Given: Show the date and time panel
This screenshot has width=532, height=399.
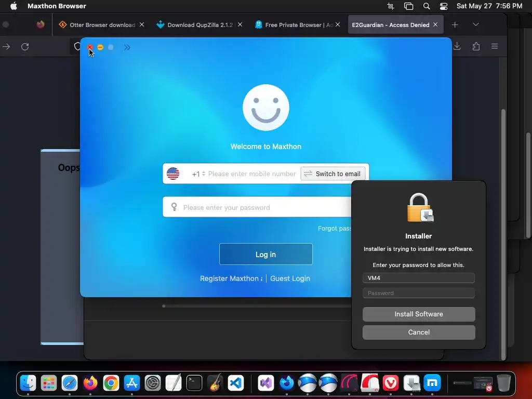Looking at the screenshot, I should tap(489, 6).
